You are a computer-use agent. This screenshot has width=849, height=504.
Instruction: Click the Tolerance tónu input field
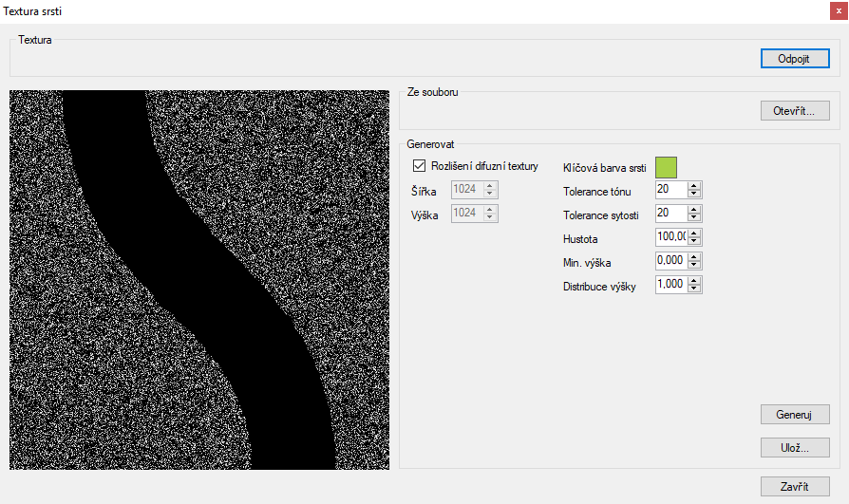670,190
